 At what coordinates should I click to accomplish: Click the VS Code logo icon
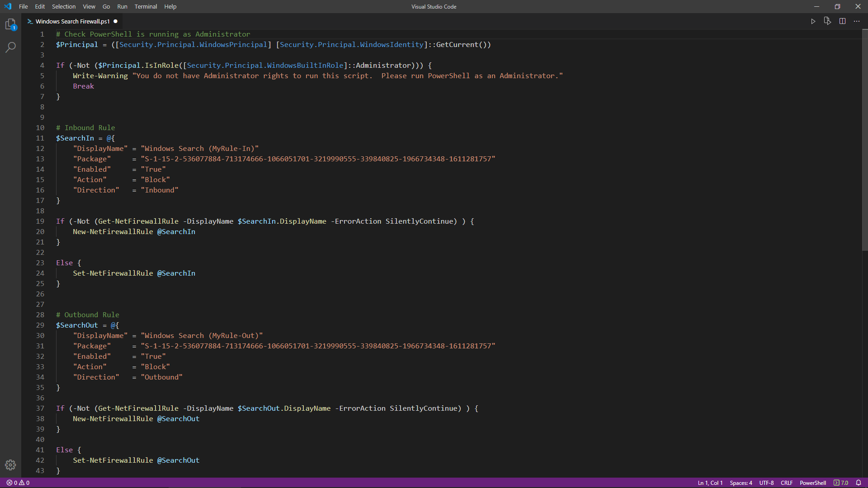[8, 6]
